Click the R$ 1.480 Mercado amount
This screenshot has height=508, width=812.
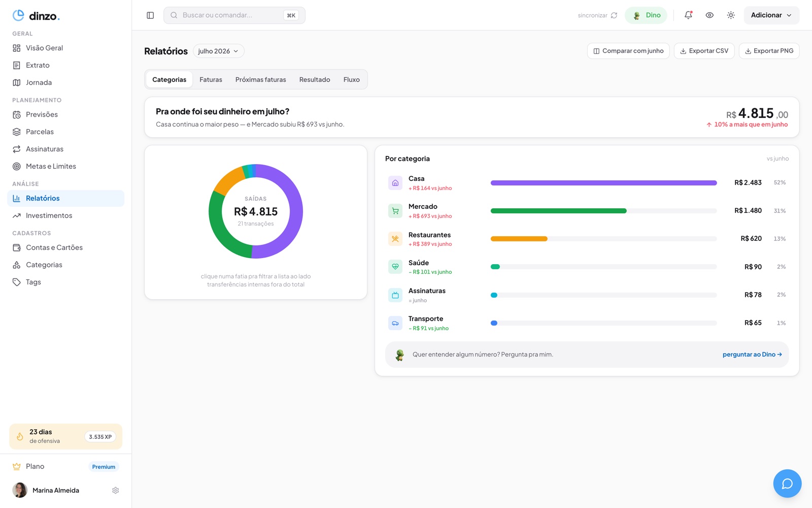coord(748,211)
